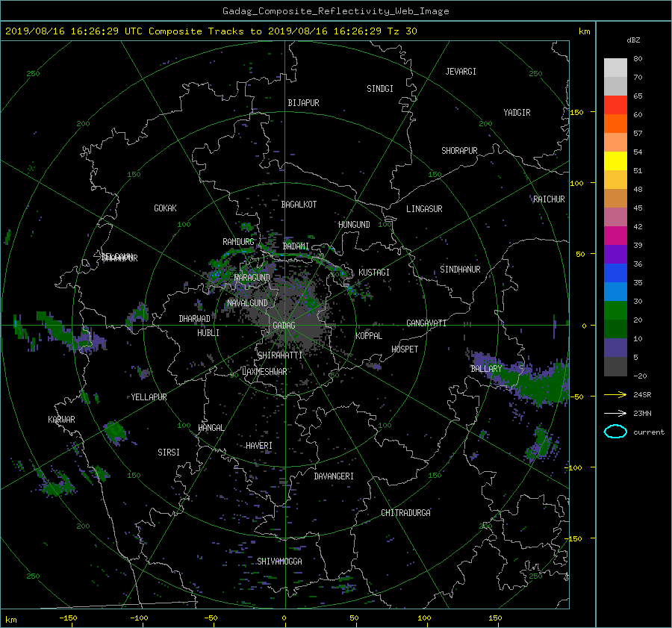Select the KARWAR coastal label

(x=61, y=419)
